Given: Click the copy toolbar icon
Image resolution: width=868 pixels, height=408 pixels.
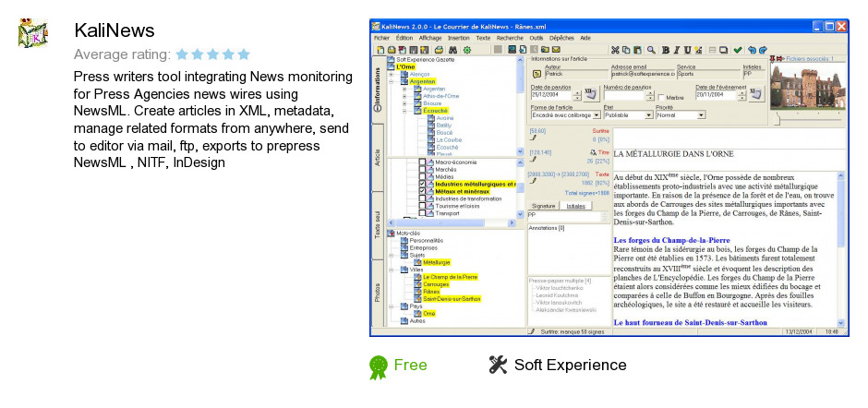Looking at the screenshot, I should click(626, 50).
